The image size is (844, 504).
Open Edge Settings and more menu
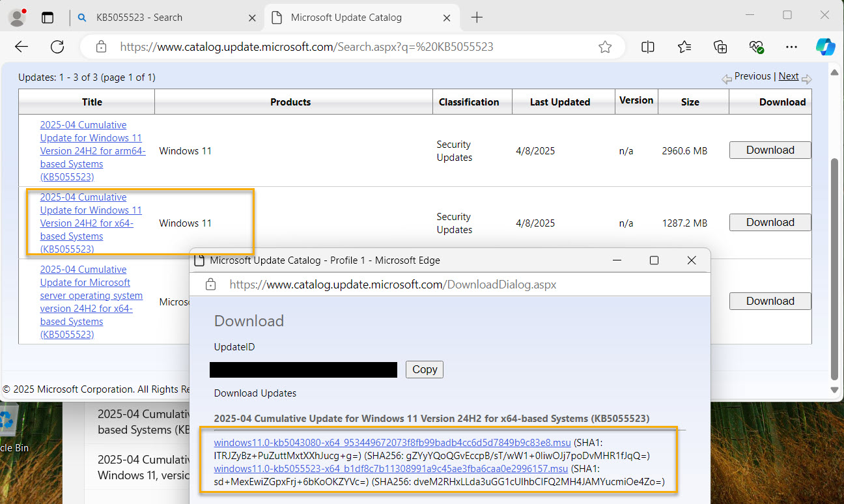(792, 47)
